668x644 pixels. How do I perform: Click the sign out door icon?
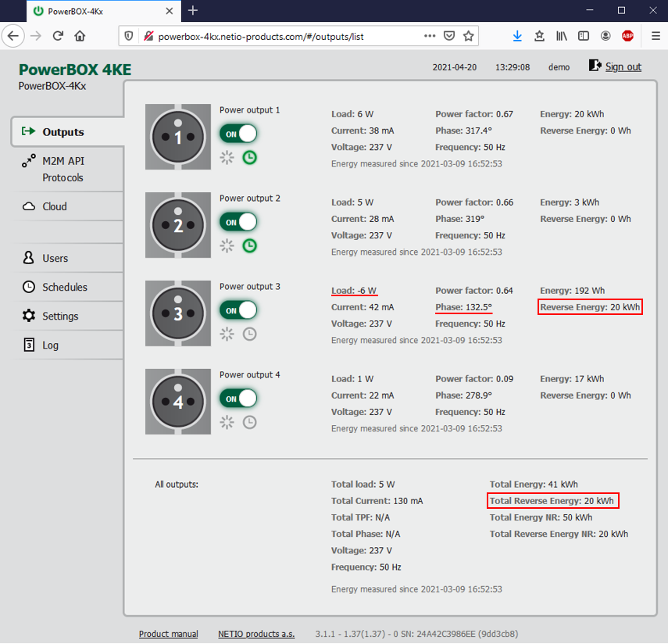pos(595,66)
